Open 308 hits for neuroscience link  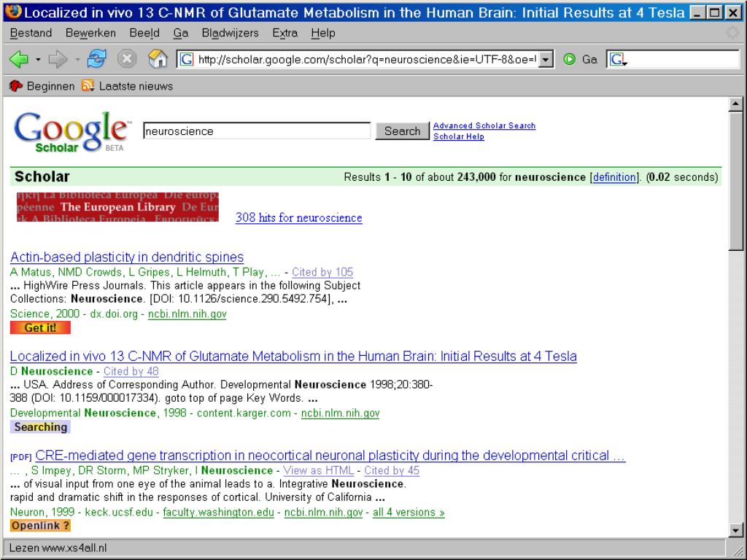coord(298,217)
